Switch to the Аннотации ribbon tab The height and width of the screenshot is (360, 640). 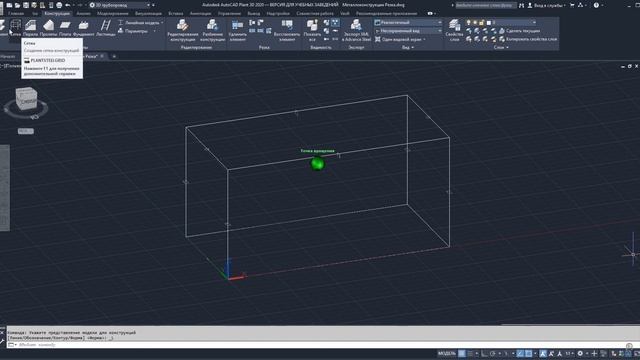(200, 13)
